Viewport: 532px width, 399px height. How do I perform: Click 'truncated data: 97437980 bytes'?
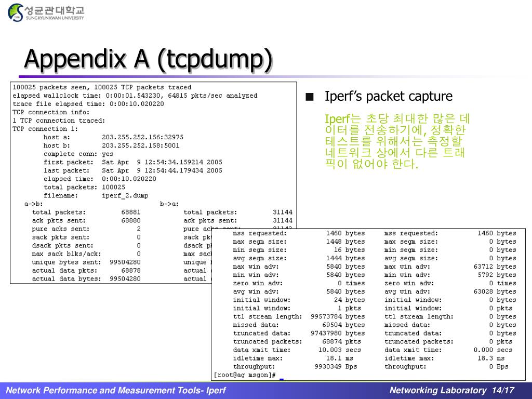pos(299,333)
